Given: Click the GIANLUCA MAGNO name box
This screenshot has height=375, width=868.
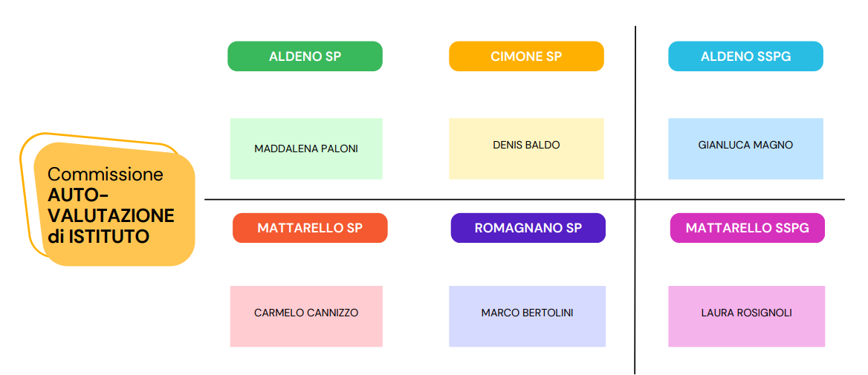Looking at the screenshot, I should click(x=745, y=149).
